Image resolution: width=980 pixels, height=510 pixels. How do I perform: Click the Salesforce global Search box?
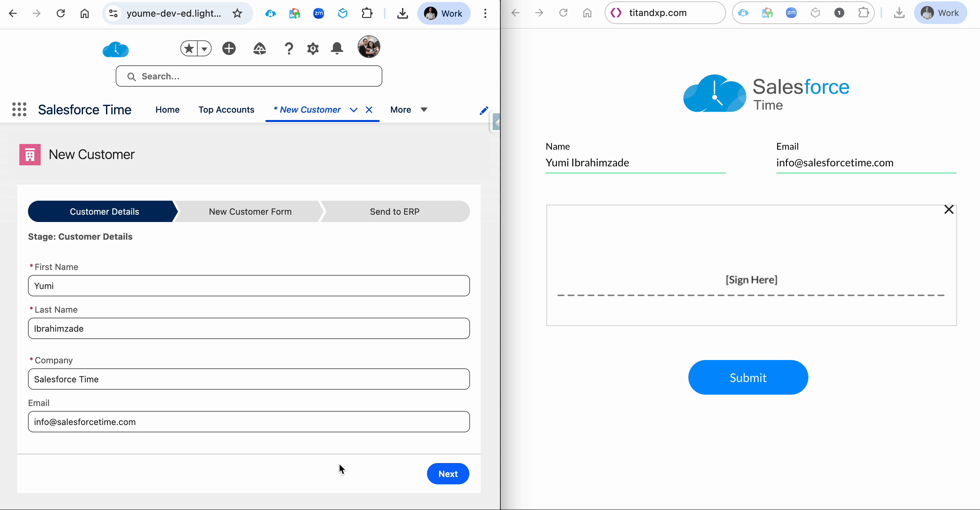coord(249,76)
